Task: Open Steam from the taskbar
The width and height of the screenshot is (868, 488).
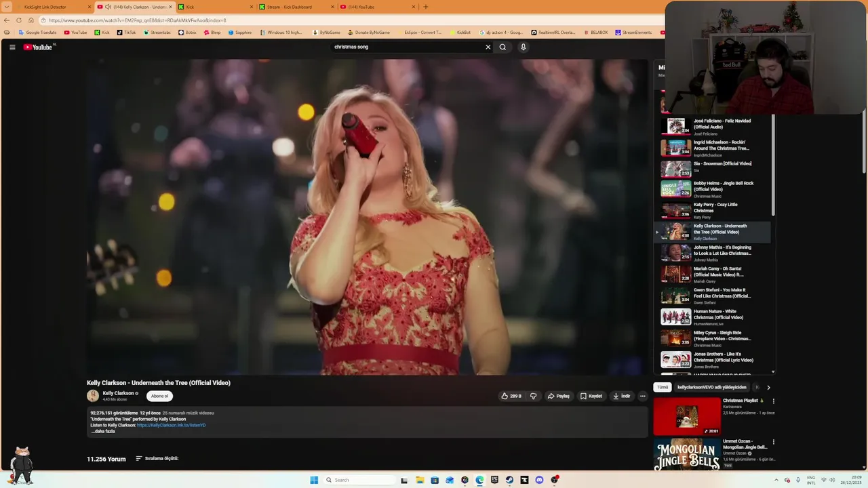Action: coord(509,480)
